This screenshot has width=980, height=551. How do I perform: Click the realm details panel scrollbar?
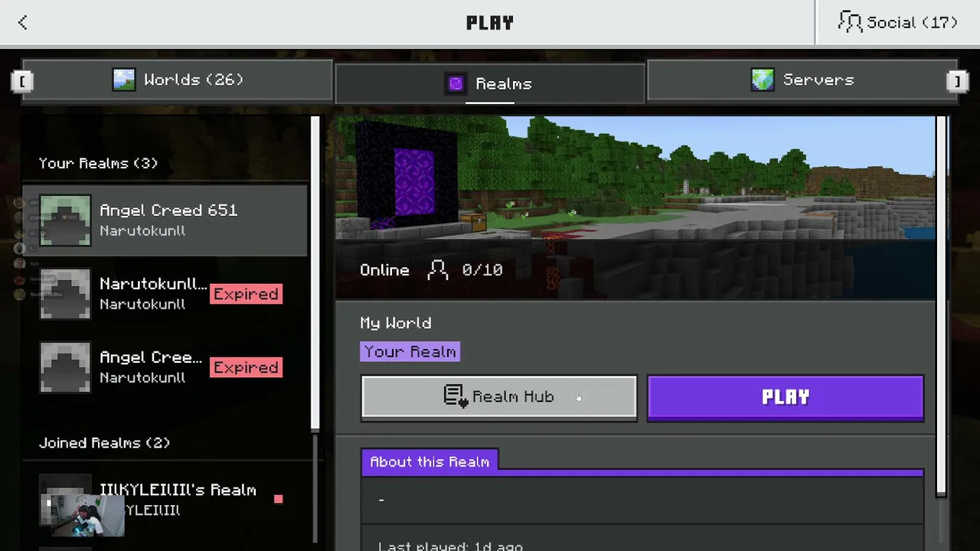942,306
